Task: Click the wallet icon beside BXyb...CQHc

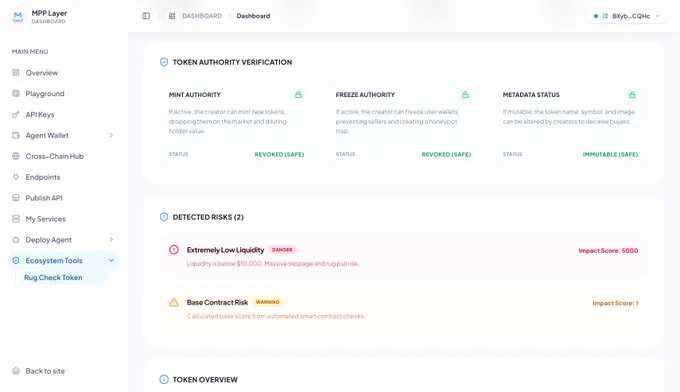Action: click(x=605, y=16)
